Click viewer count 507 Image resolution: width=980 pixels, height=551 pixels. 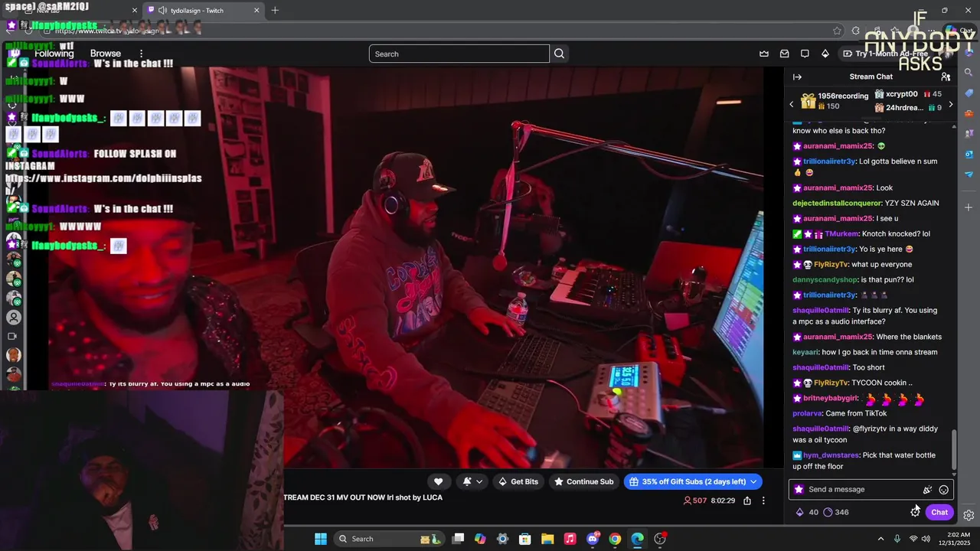(694, 500)
